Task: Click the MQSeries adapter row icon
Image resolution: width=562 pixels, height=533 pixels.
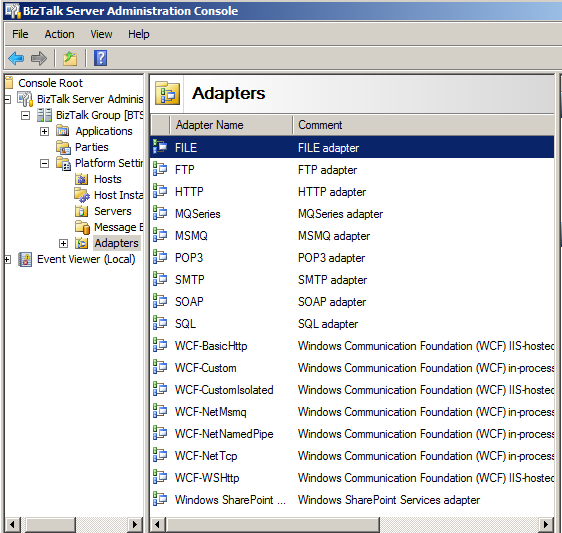Action: pos(160,213)
